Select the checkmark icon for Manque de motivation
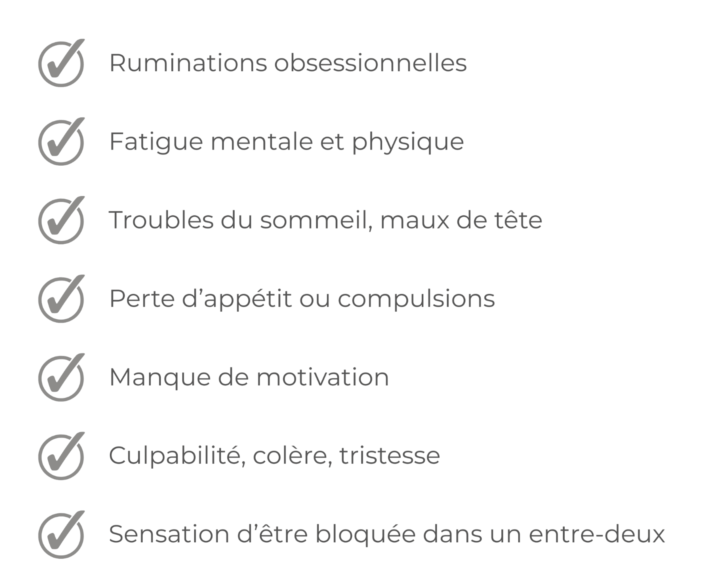 [61, 377]
